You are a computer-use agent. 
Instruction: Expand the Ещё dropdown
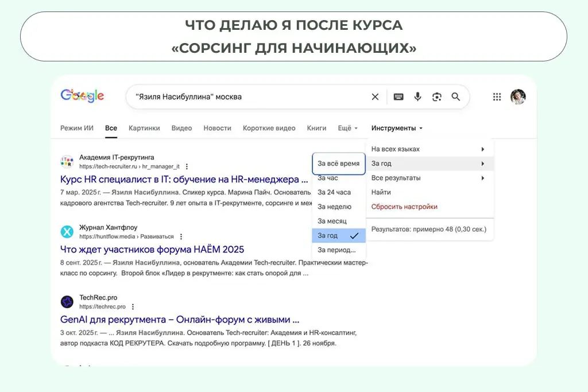tap(347, 128)
